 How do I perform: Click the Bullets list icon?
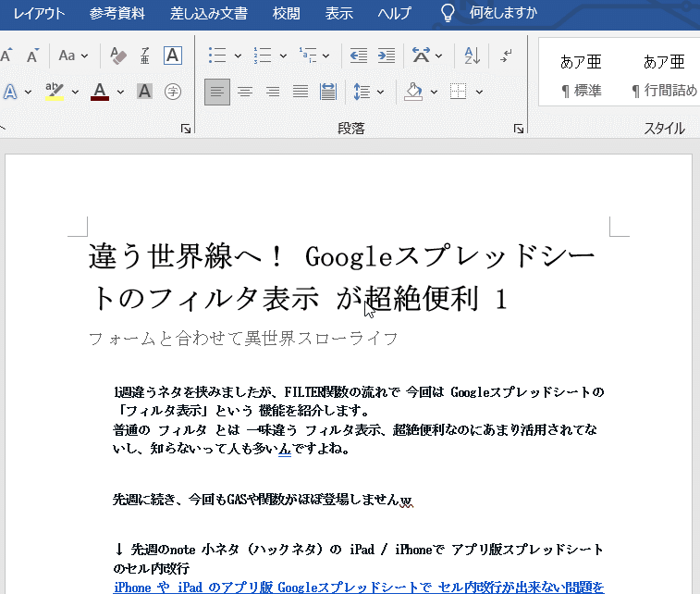pyautogui.click(x=217, y=56)
